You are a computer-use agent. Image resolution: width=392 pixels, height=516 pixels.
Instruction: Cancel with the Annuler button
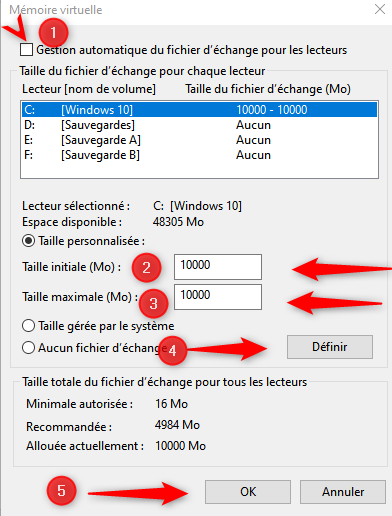click(x=343, y=492)
